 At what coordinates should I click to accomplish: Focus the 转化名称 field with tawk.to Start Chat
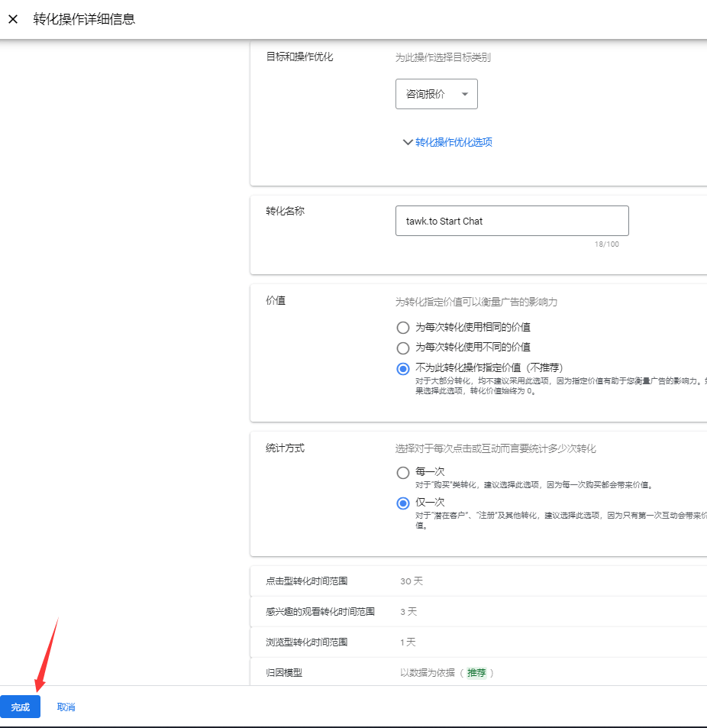click(x=512, y=221)
